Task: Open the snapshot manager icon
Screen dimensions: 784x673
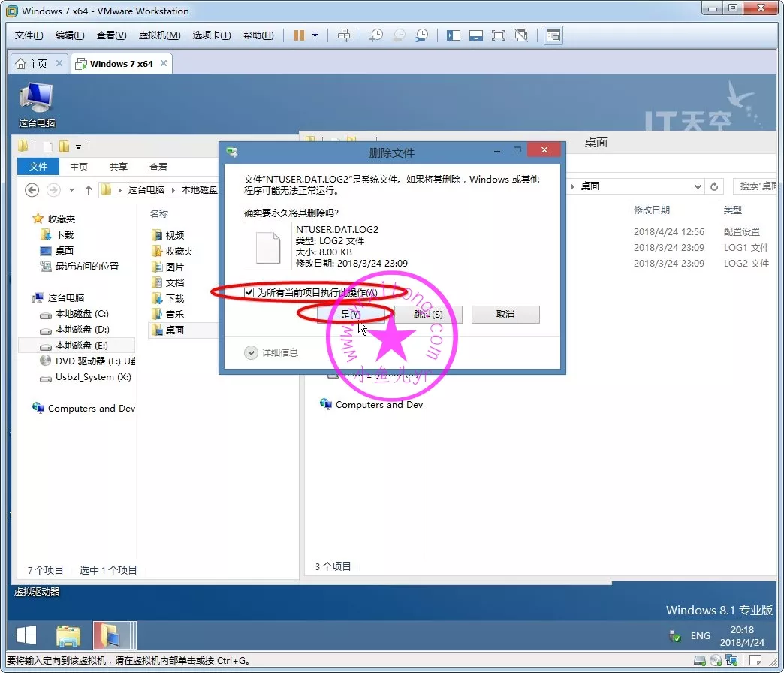Action: point(422,35)
